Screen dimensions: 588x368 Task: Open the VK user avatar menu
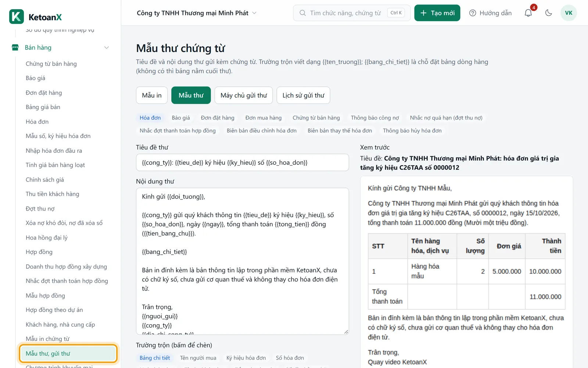pyautogui.click(x=569, y=13)
